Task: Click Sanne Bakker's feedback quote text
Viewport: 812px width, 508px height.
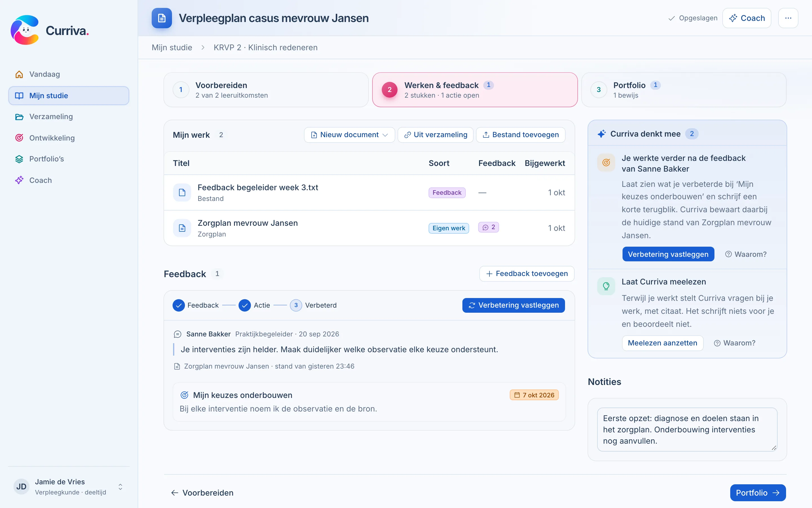Action: [x=339, y=349]
